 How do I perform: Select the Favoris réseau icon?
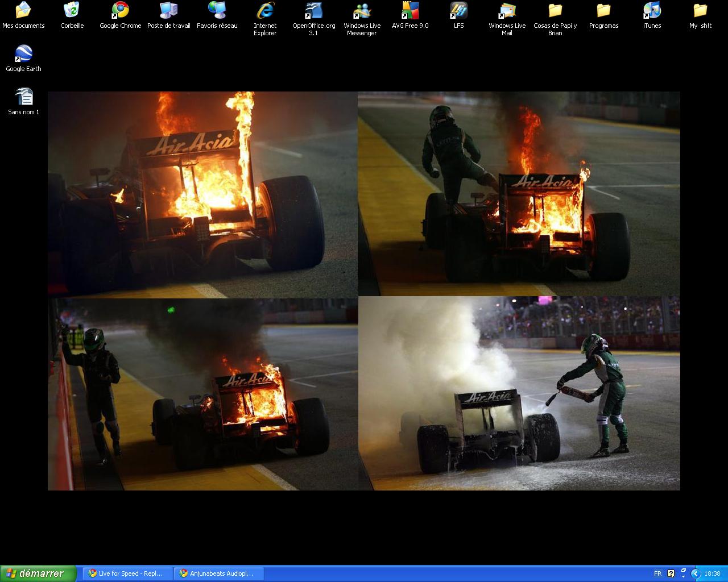[217, 15]
